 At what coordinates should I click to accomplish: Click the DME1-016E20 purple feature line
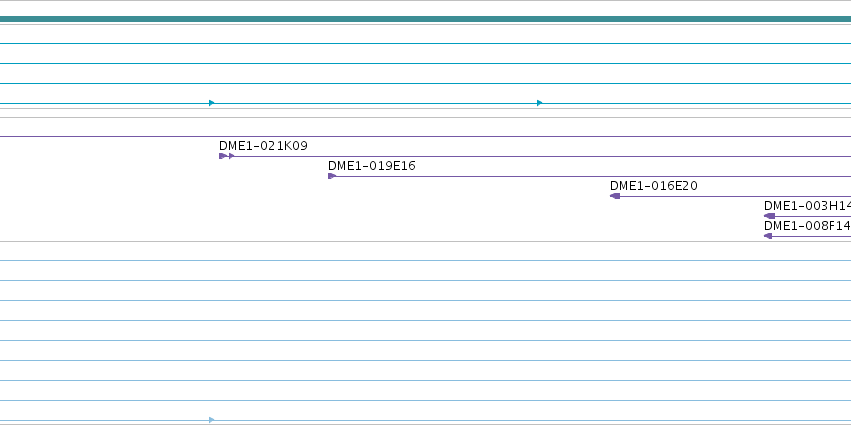pos(731,196)
